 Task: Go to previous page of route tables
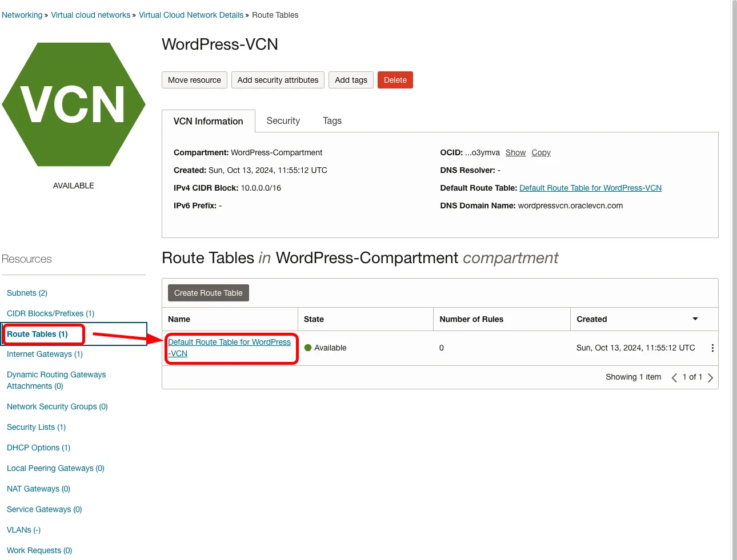[674, 377]
